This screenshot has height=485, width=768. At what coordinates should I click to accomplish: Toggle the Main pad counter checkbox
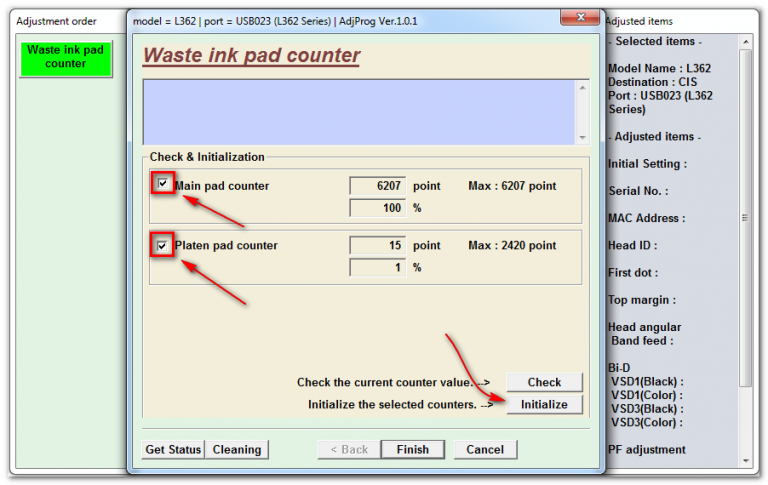163,184
